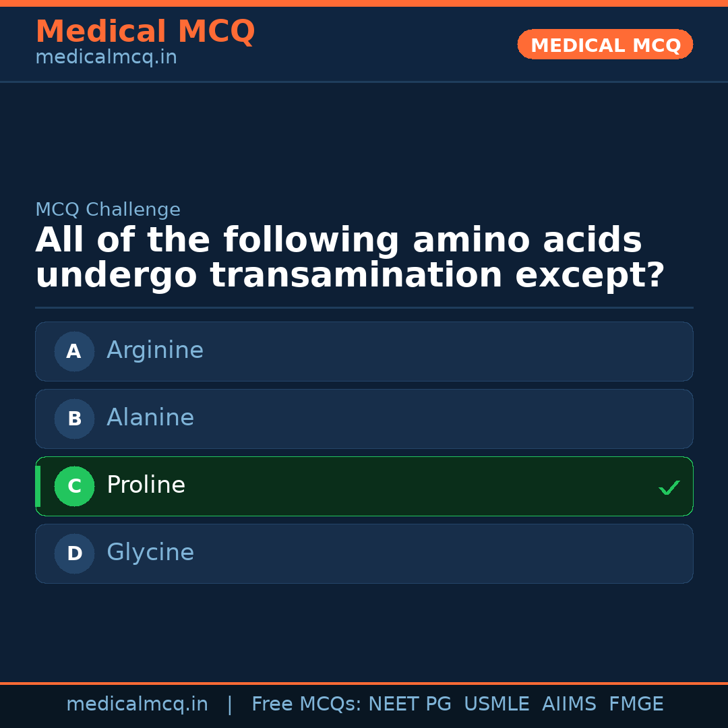
Task: Pick the Glycine answer option
Action: pos(364,553)
